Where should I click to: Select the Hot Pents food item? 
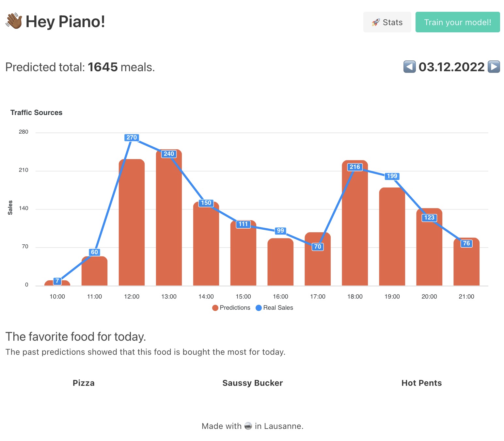point(421,383)
